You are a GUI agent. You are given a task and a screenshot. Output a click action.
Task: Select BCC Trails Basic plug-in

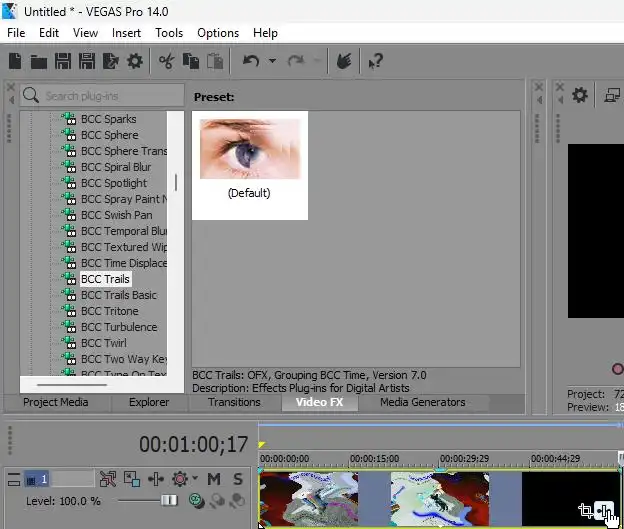(x=119, y=295)
